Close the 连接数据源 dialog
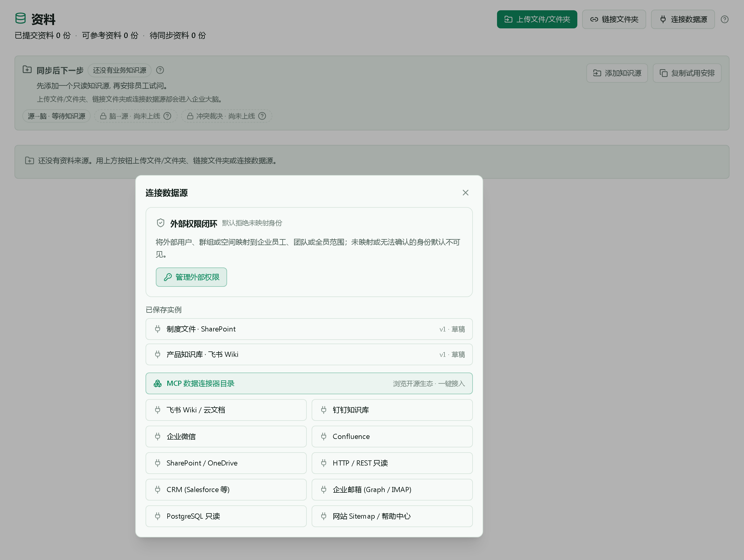 point(465,193)
